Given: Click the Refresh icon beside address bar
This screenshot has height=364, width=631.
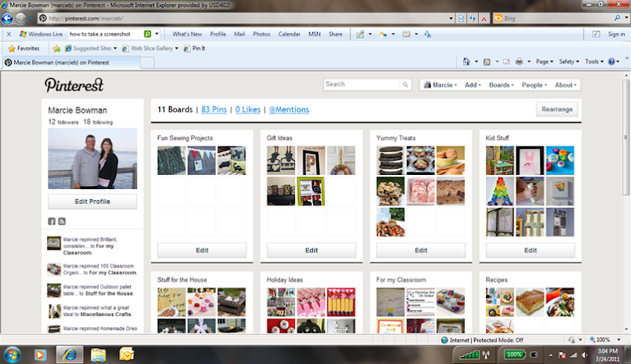Looking at the screenshot, I should click(x=472, y=18).
